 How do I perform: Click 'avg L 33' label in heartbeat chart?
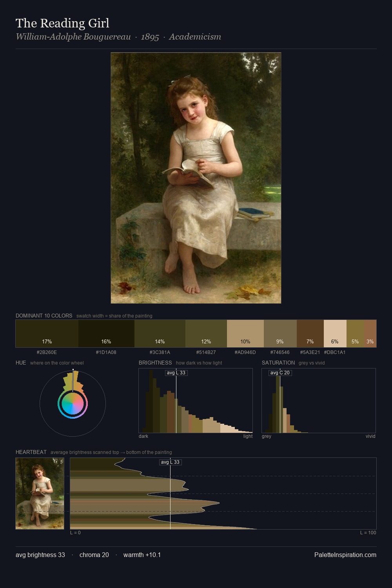click(x=171, y=462)
